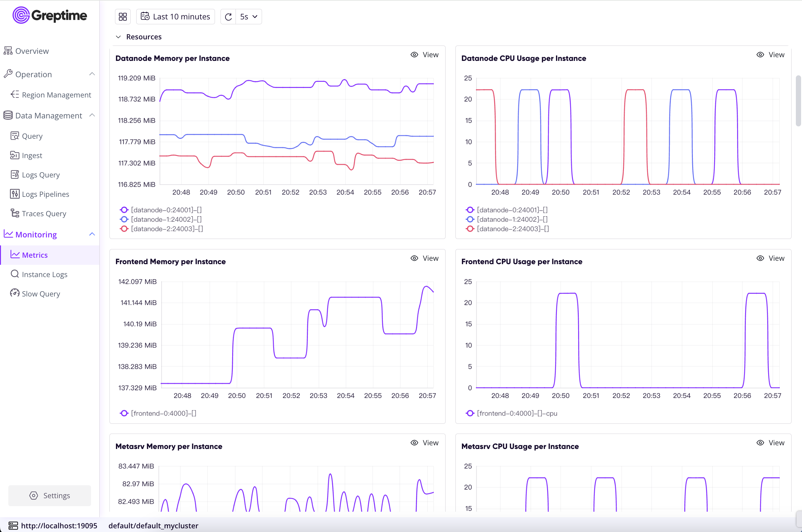Click the Ingest icon in sidebar
This screenshot has width=802, height=532.
pyautogui.click(x=15, y=155)
